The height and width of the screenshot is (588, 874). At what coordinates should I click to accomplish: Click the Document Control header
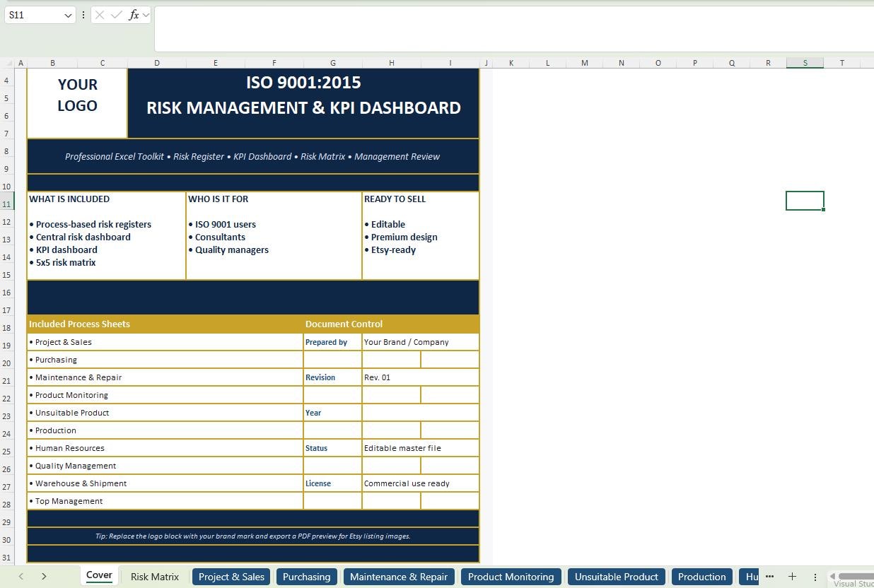pyautogui.click(x=391, y=324)
